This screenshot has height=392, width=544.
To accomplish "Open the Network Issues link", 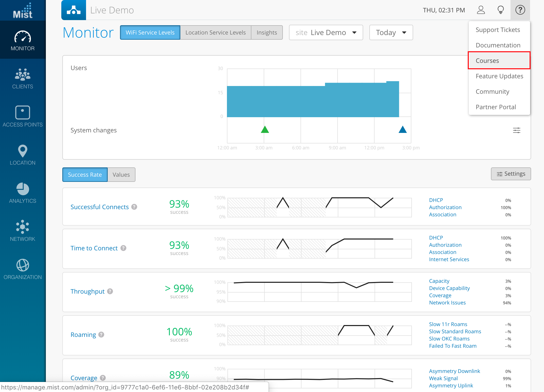I will (x=447, y=303).
